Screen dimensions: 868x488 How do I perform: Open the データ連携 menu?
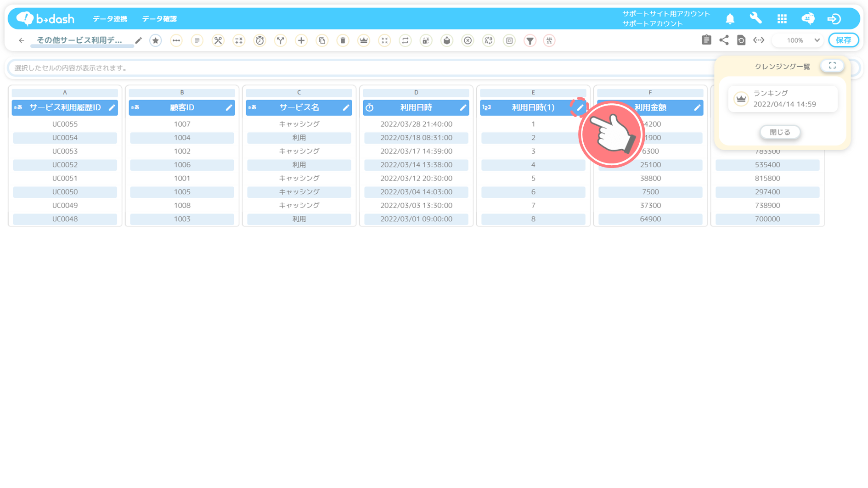(x=110, y=19)
